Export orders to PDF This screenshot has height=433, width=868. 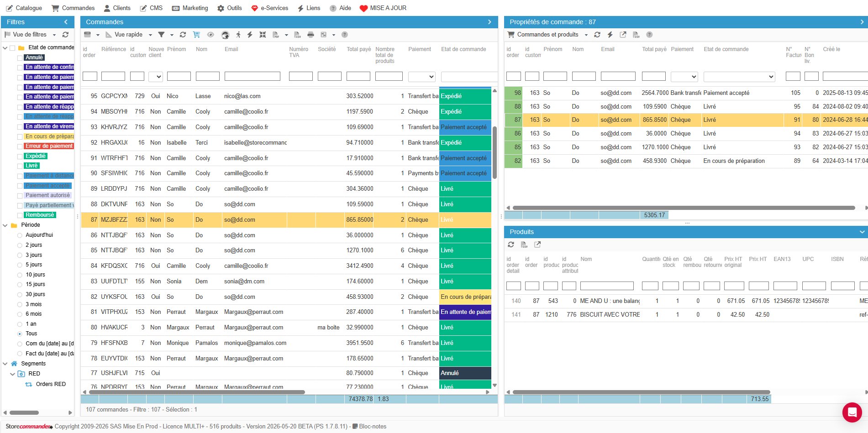[x=276, y=35]
